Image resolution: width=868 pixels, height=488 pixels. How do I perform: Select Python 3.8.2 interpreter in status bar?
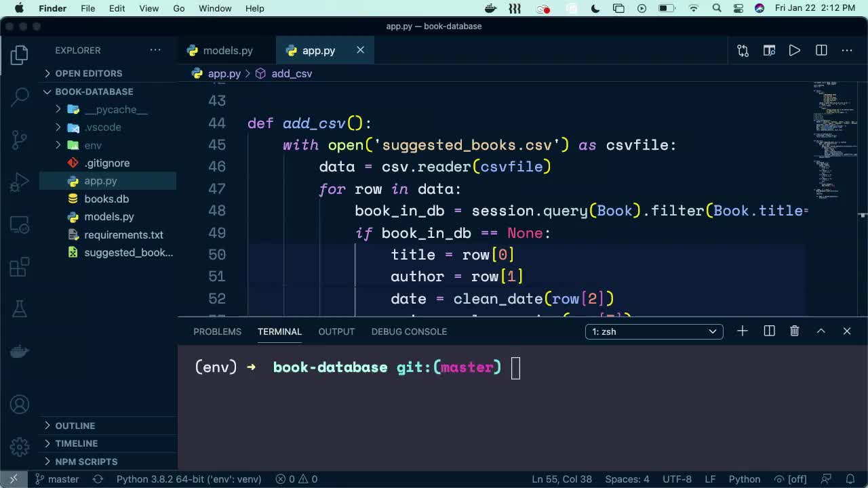(189, 479)
